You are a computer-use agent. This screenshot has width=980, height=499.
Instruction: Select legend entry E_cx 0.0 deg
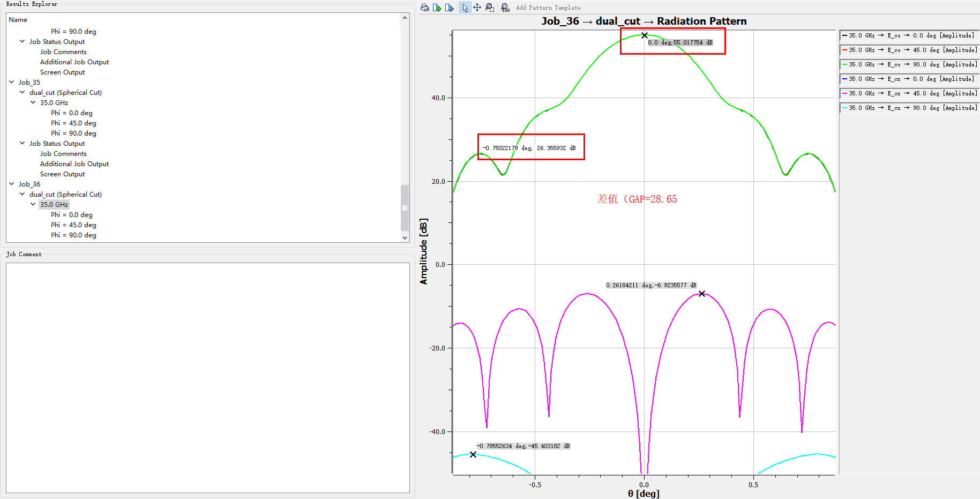click(x=909, y=79)
